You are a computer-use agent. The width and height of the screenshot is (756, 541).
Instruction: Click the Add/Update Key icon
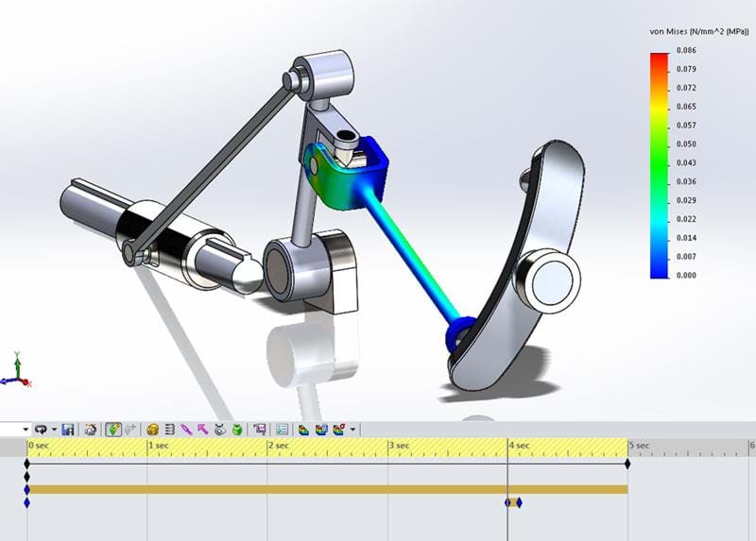coord(130,429)
